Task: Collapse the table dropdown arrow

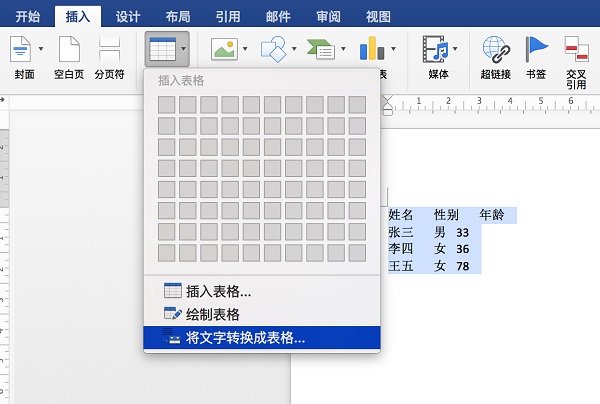Action: pos(183,47)
